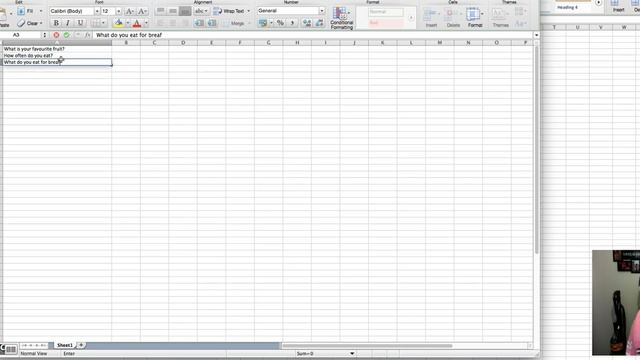Screen dimensions: 640x360
Task: Open the Themes gallery
Action: coord(500,18)
